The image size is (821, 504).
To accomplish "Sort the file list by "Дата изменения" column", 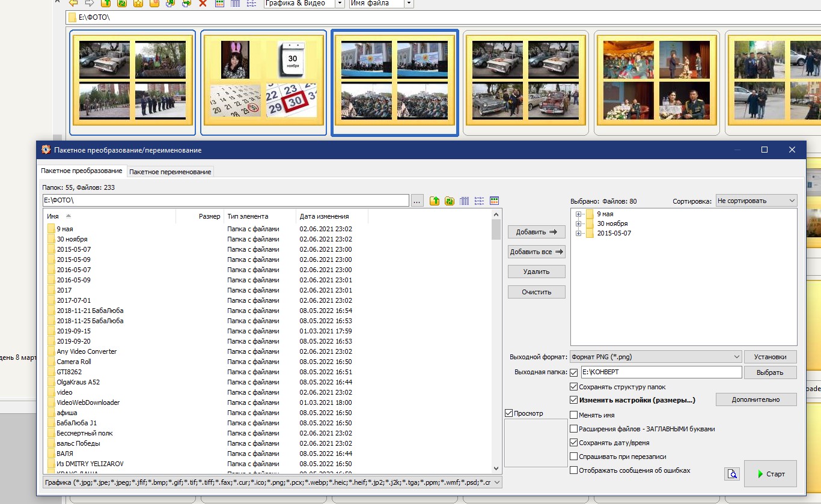I will click(x=325, y=216).
